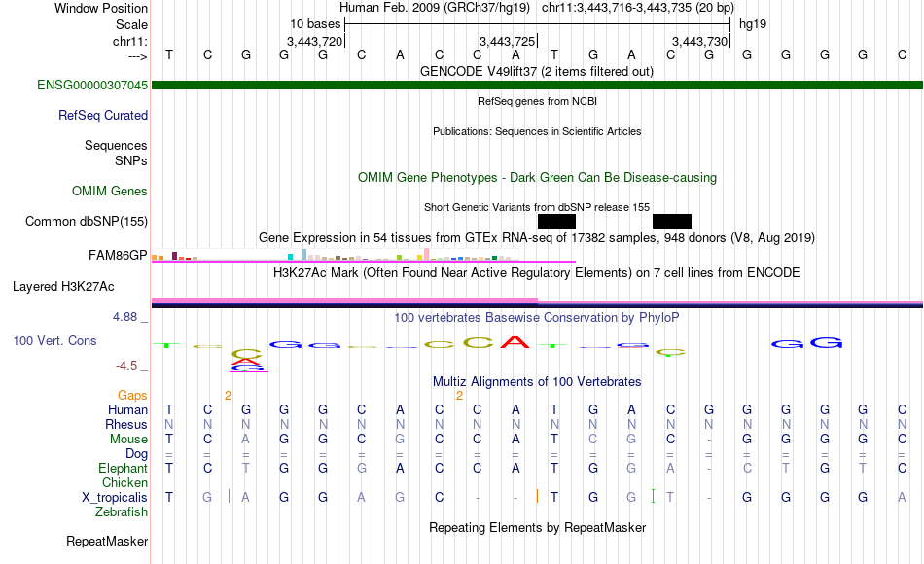Click the -4.5 PhyloP lower limit value
The width and height of the screenshot is (924, 564).
click(126, 366)
